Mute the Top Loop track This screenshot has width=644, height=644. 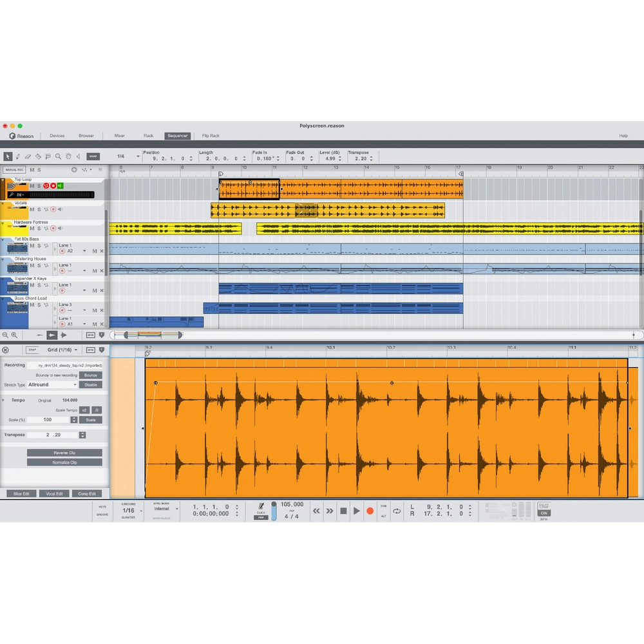(x=32, y=186)
